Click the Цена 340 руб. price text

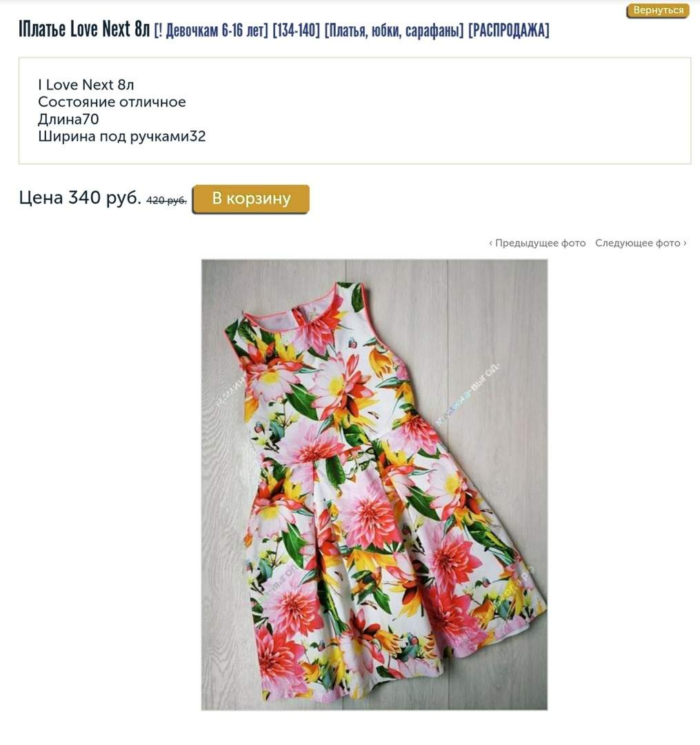(x=80, y=198)
